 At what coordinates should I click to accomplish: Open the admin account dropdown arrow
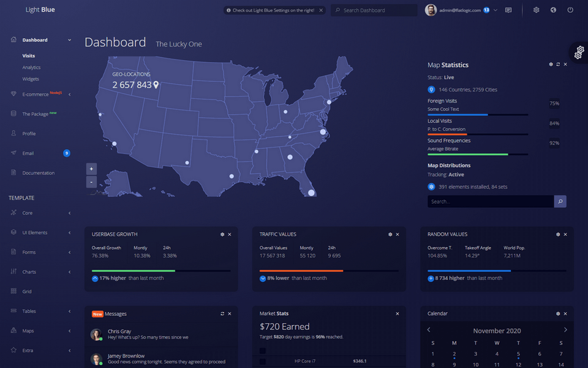[496, 10]
